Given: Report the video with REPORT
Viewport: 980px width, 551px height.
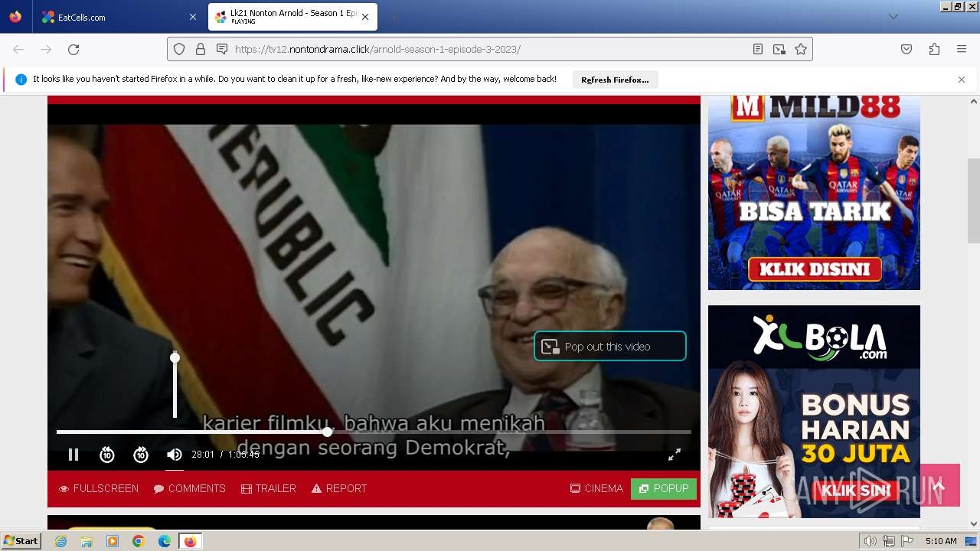Looking at the screenshot, I should [339, 488].
